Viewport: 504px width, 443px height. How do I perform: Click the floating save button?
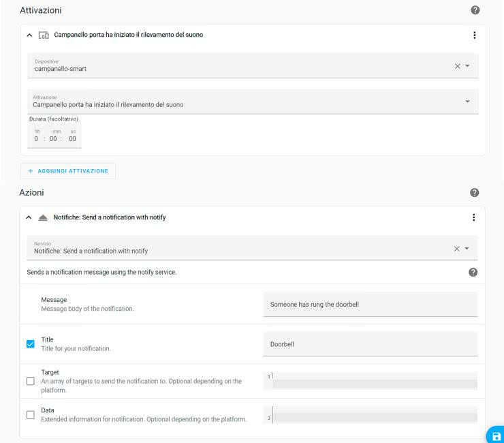tap(495, 436)
